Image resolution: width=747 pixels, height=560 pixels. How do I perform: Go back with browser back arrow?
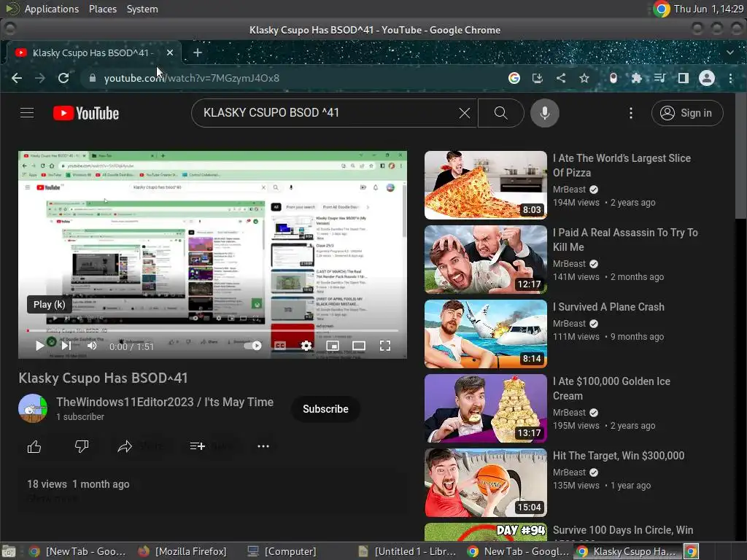pos(17,78)
